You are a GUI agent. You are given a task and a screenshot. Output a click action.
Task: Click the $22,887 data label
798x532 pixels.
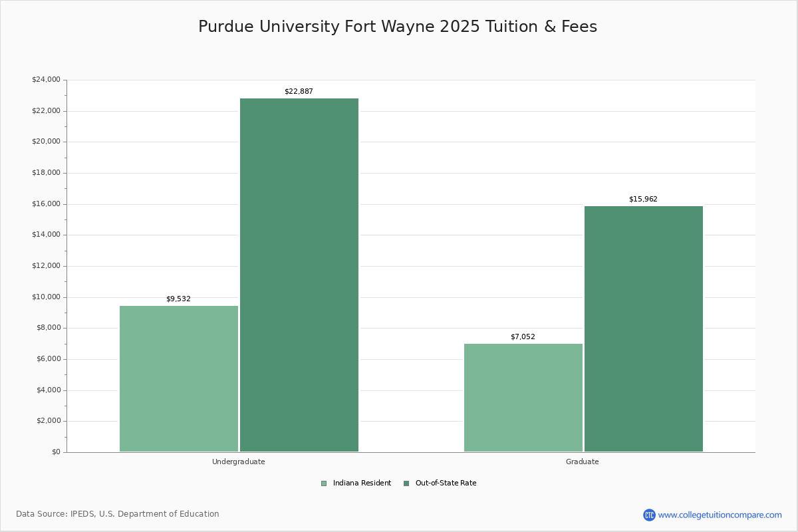[299, 91]
